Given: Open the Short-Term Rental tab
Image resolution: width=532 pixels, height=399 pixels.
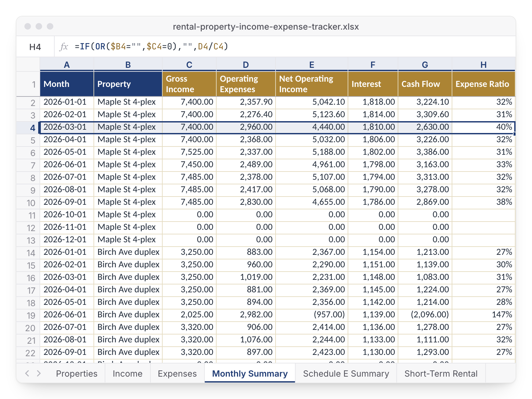Looking at the screenshot, I should coord(441,374).
